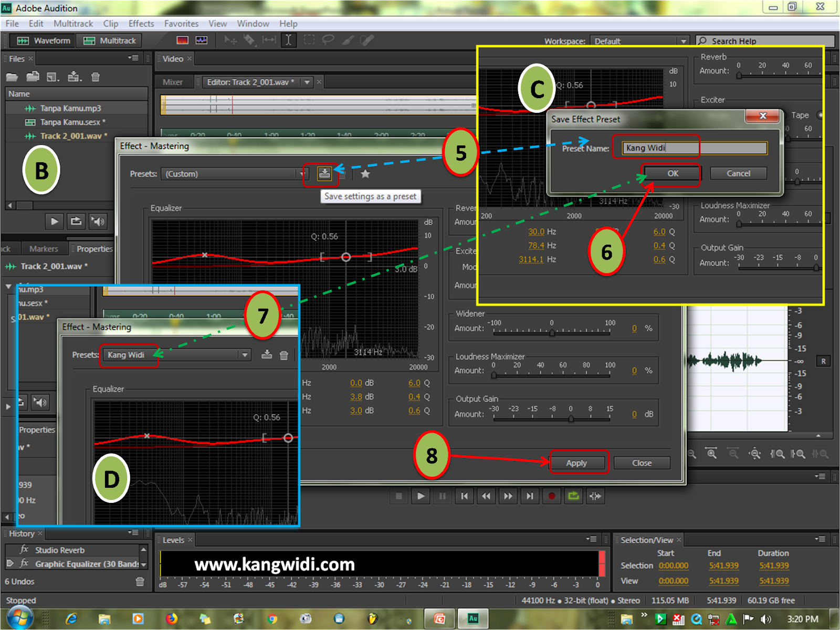Click the Apply button in Effect - Mastering
Screen dimensions: 840x630
(x=577, y=463)
